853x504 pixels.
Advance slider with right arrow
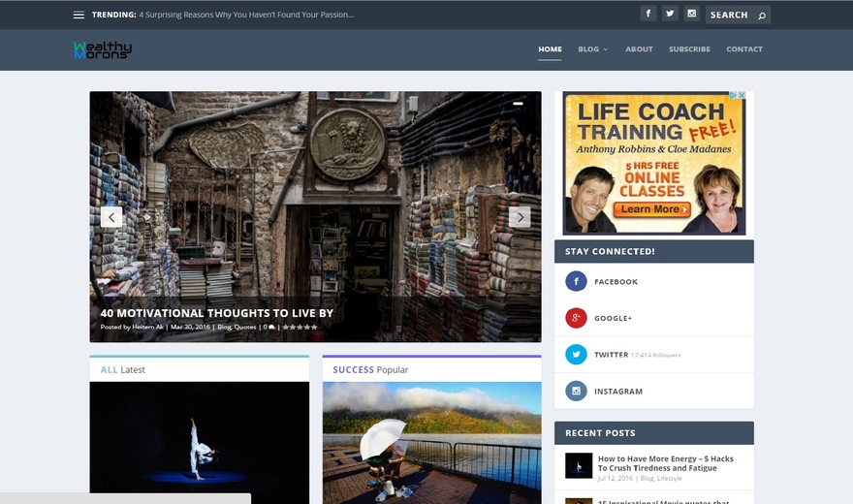point(520,217)
